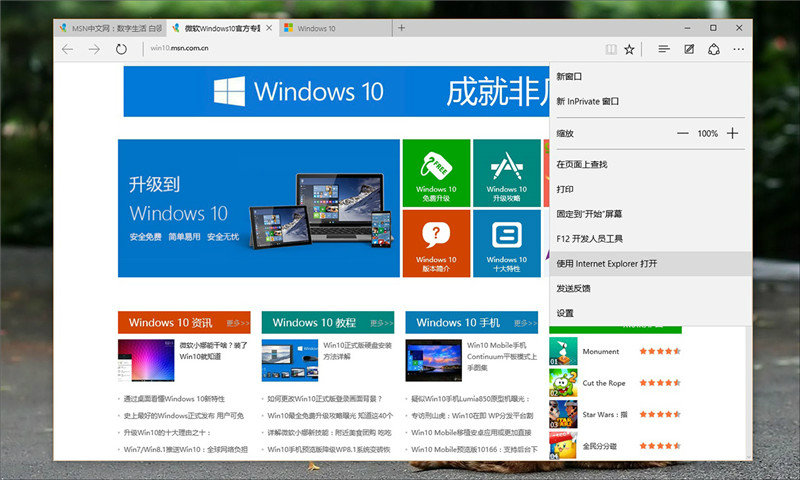Open 升级Win10的十大理由之十 link
This screenshot has height=480, width=800.
click(167, 433)
